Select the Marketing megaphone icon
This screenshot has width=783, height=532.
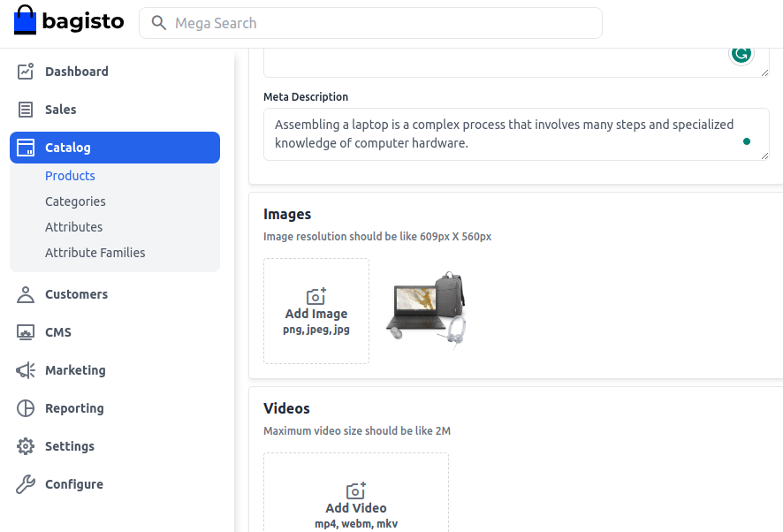click(24, 369)
